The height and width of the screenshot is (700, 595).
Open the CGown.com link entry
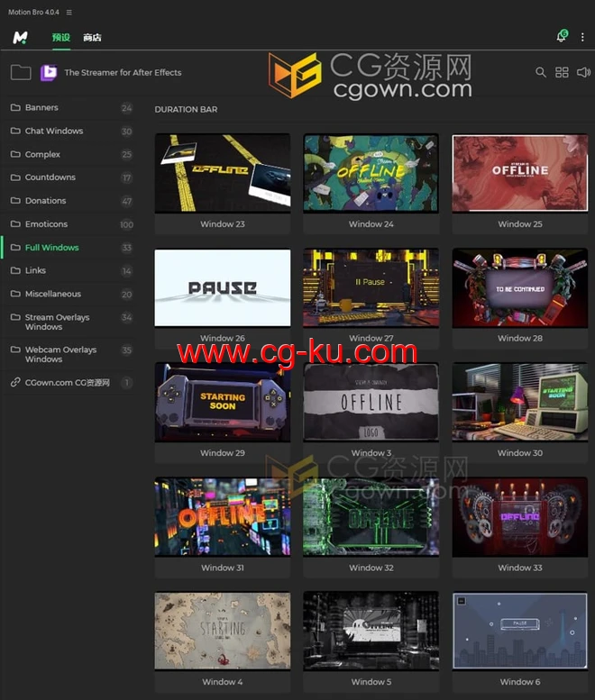pos(69,383)
